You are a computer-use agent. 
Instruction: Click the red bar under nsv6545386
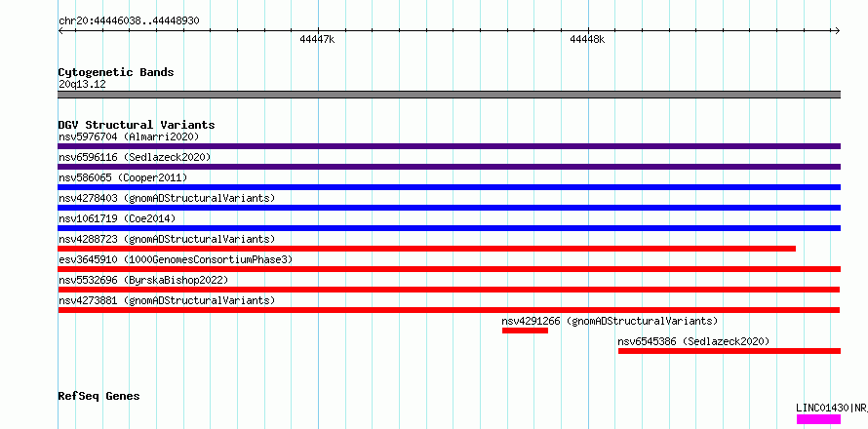click(x=730, y=351)
